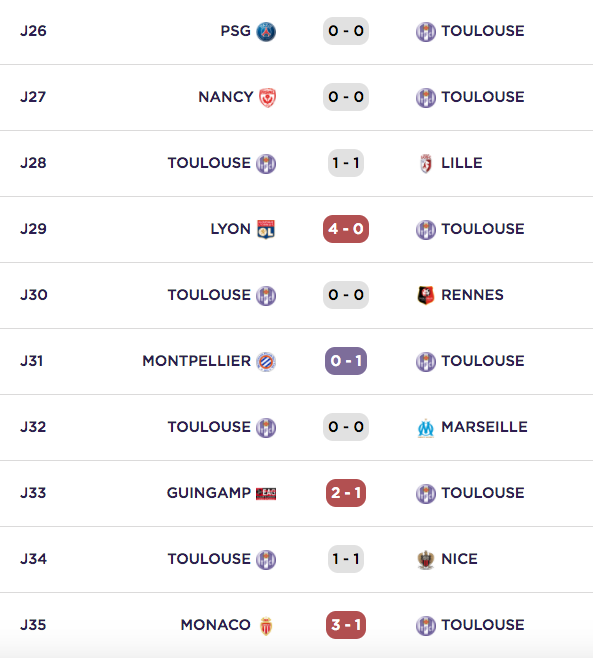
Task: Open the Monaco 3 - 1 score badge
Action: tap(346, 625)
